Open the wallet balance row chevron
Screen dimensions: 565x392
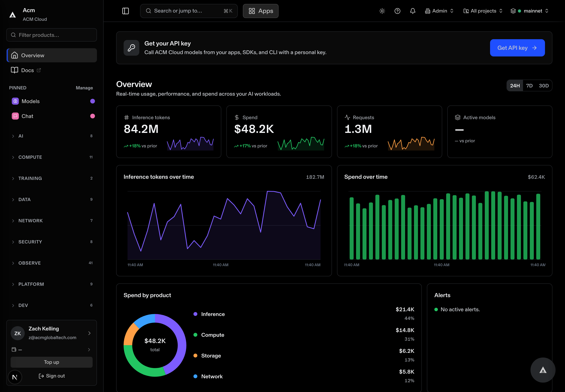pos(89,349)
